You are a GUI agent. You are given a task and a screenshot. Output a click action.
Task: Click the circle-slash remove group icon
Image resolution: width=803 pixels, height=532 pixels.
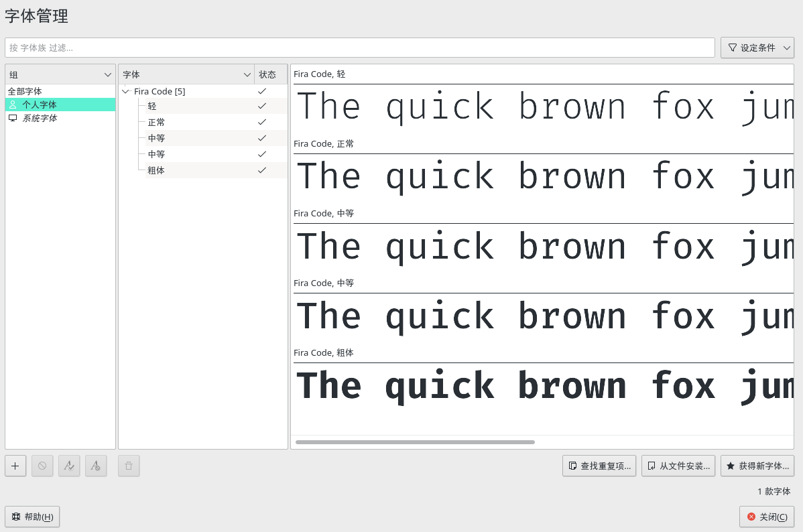42,466
